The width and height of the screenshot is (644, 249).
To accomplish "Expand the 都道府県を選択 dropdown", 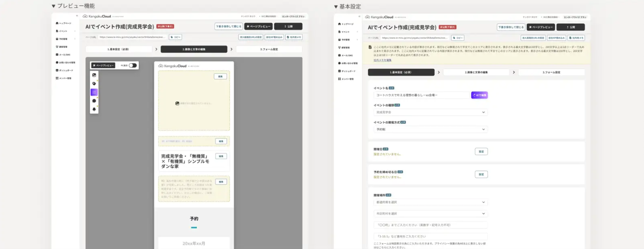I will point(430,202).
